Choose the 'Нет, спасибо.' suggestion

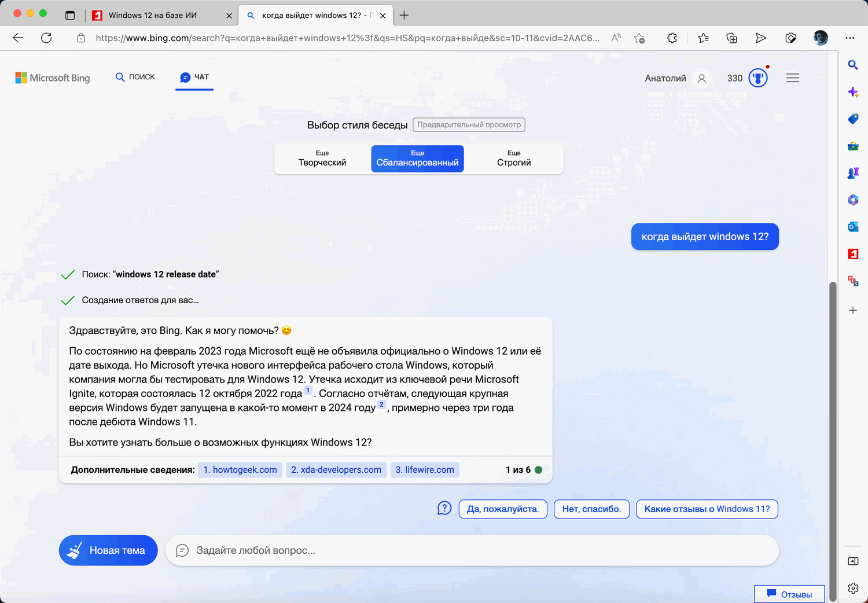click(x=591, y=509)
